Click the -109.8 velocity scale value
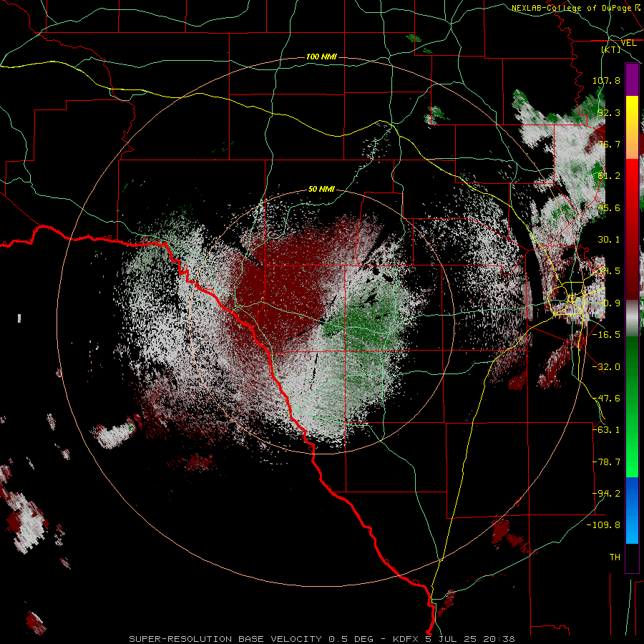This screenshot has width=644, height=644. tap(603, 525)
